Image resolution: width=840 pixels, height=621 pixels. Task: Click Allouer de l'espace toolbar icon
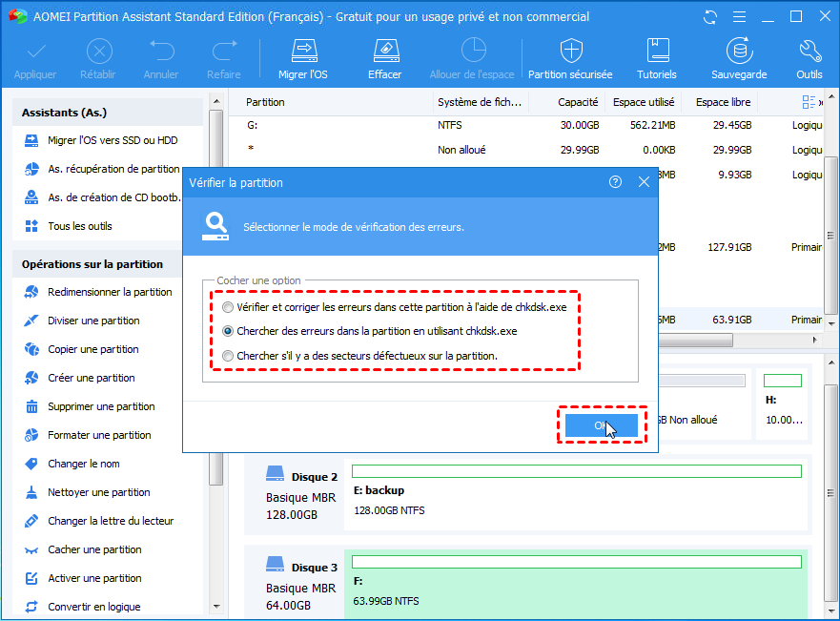[472, 59]
